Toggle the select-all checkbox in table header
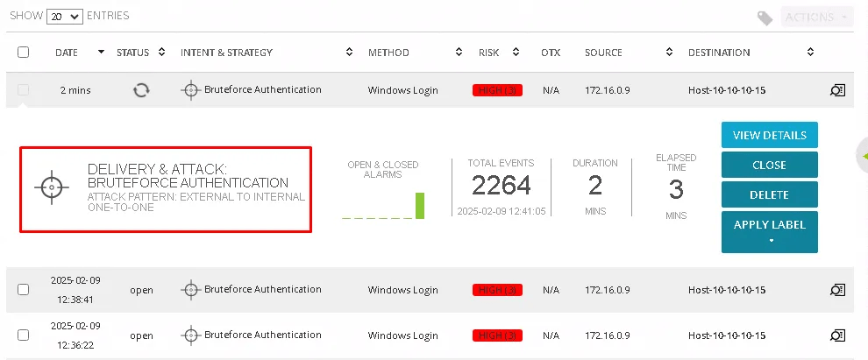Viewport: 868px width, 360px height. (24, 53)
